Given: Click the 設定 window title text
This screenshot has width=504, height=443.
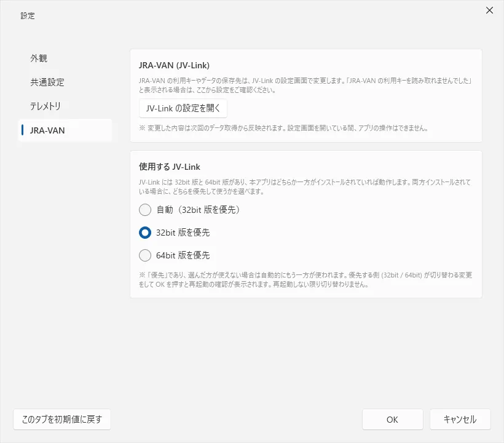Looking at the screenshot, I should pyautogui.click(x=28, y=16).
